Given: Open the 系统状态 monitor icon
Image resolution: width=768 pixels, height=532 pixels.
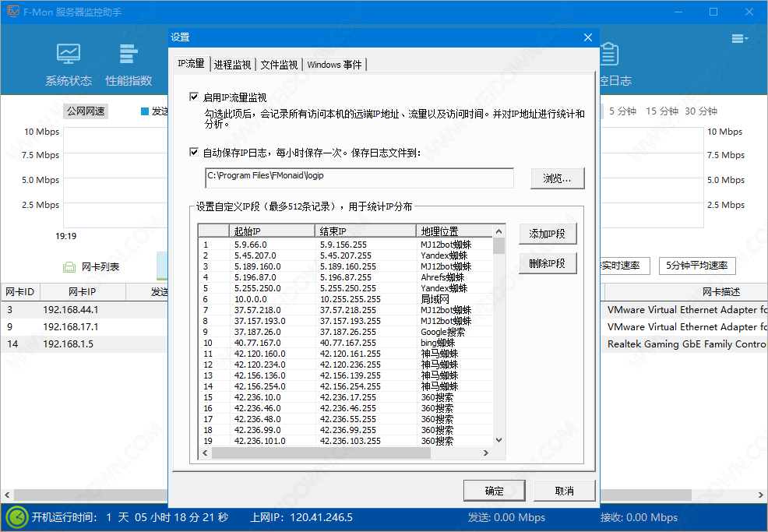Looking at the screenshot, I should 68,55.
